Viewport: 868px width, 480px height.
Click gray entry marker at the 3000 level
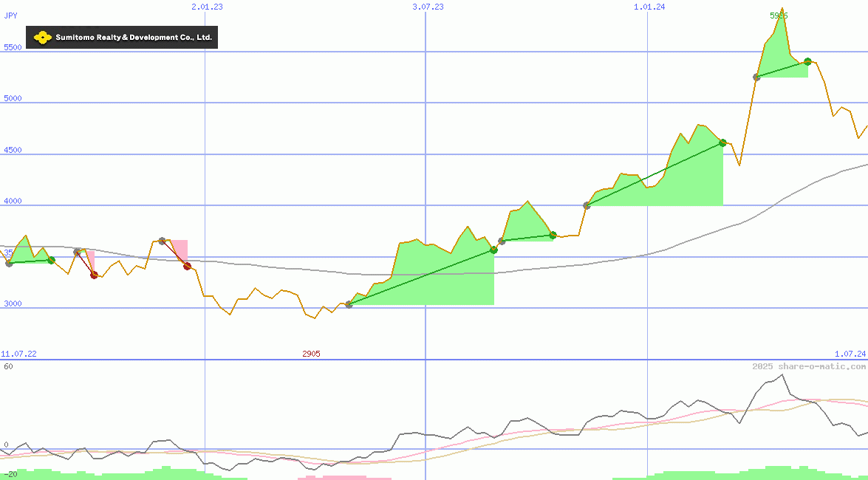coord(349,304)
